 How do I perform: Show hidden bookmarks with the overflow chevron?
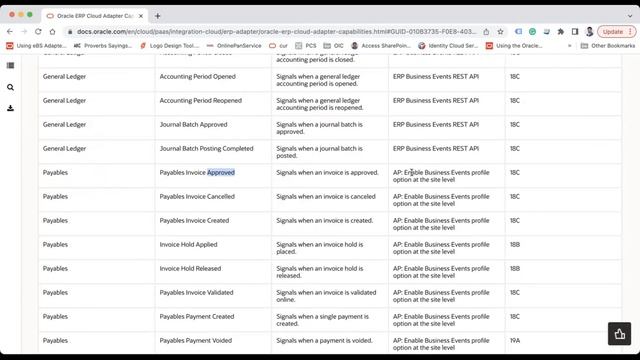(569, 46)
